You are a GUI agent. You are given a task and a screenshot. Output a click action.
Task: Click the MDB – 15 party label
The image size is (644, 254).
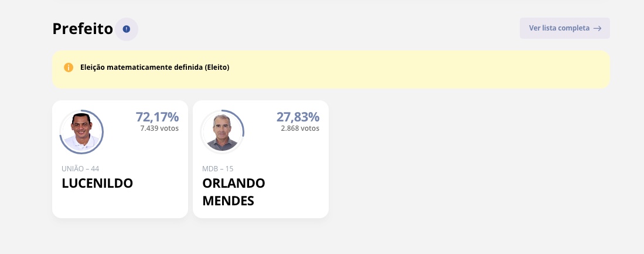point(218,169)
